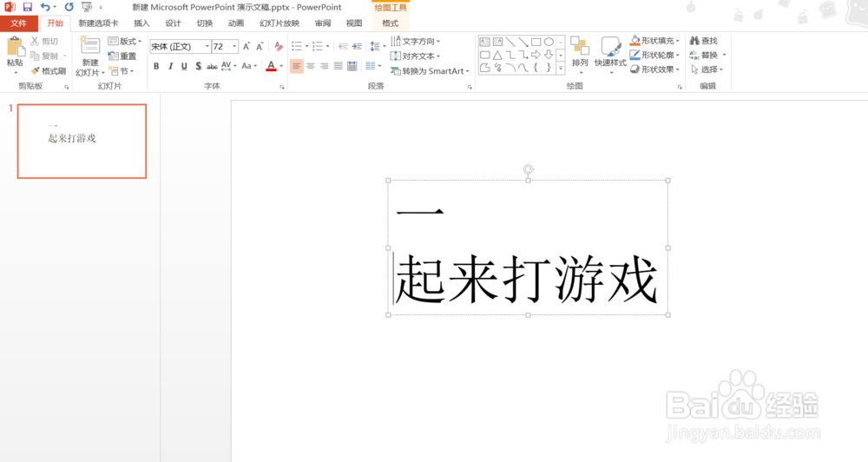Expand the shapes gallery More arrow
Screen dimensions: 868x462
[x=561, y=69]
